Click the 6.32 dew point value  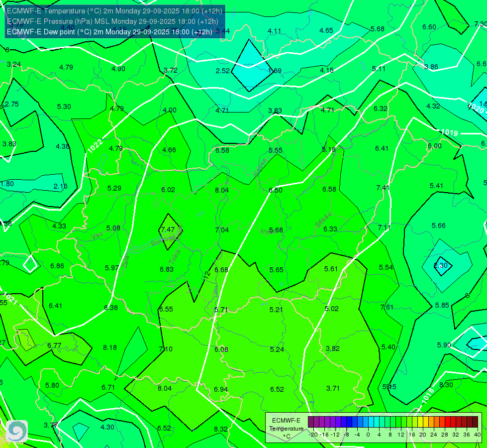[381, 109]
